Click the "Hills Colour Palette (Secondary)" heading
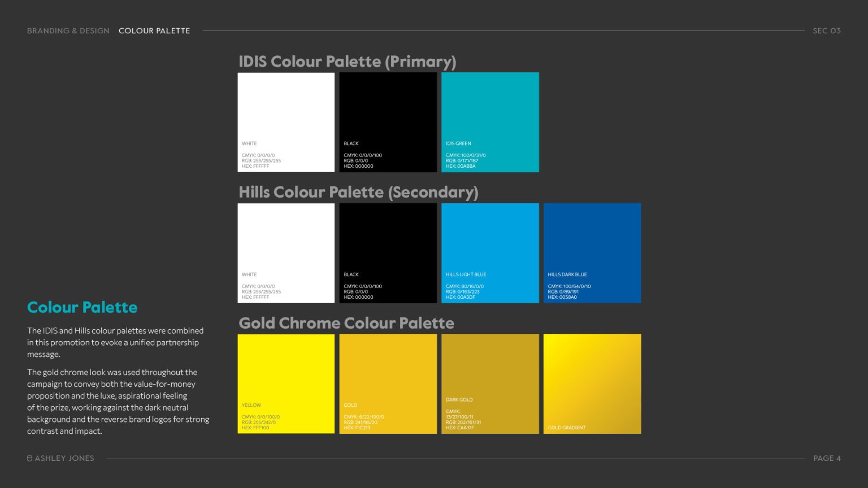 (358, 193)
